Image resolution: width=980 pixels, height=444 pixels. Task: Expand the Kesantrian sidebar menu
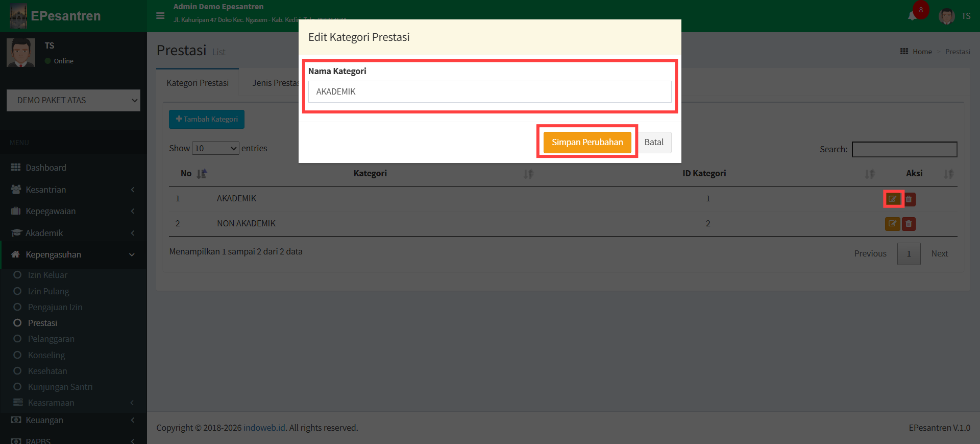(x=73, y=190)
